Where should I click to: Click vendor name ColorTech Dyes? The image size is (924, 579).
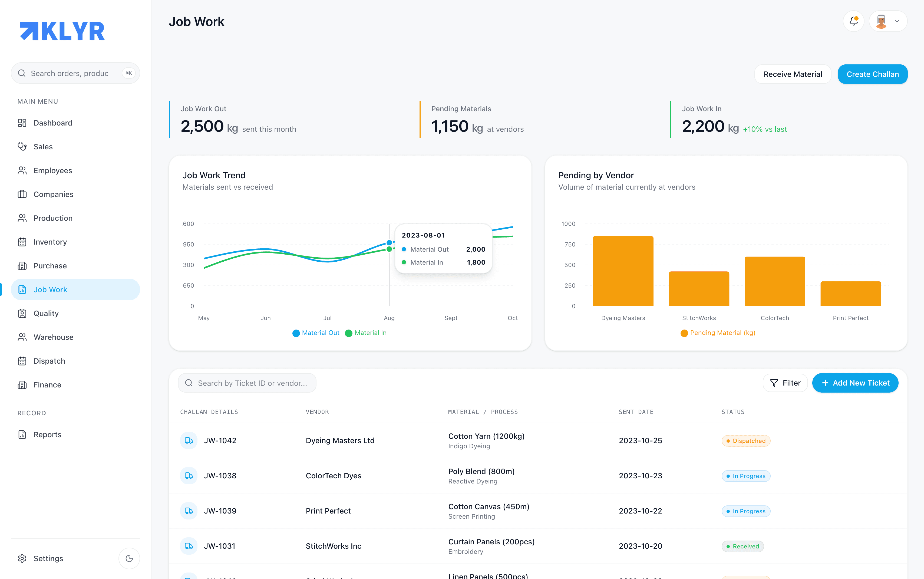point(334,476)
